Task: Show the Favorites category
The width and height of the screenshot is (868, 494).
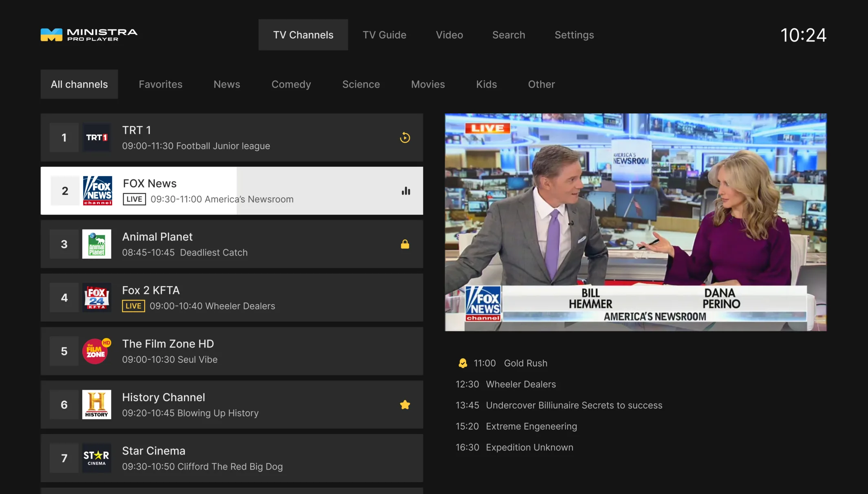Action: pyautogui.click(x=161, y=84)
